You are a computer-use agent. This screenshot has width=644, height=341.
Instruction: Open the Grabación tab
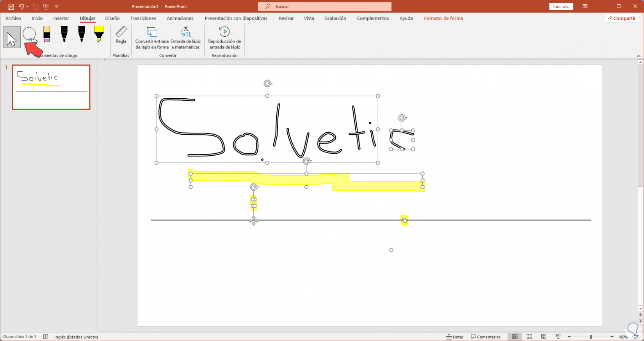335,18
